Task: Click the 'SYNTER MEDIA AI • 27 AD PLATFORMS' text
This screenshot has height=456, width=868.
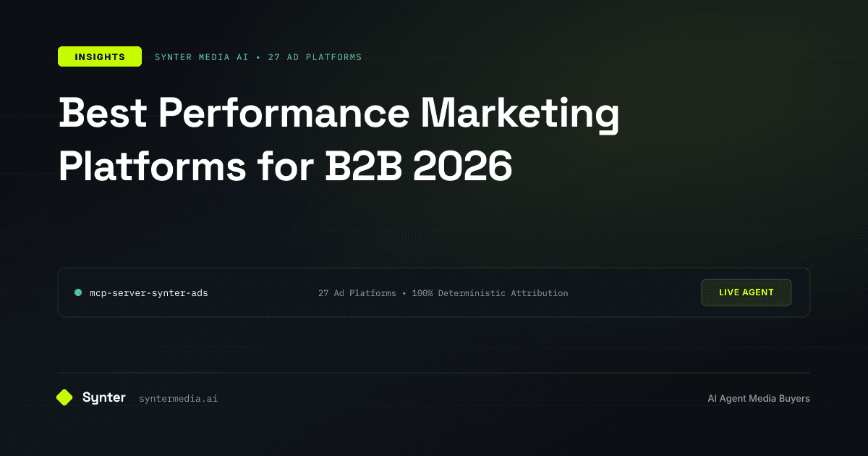Action: coord(258,57)
